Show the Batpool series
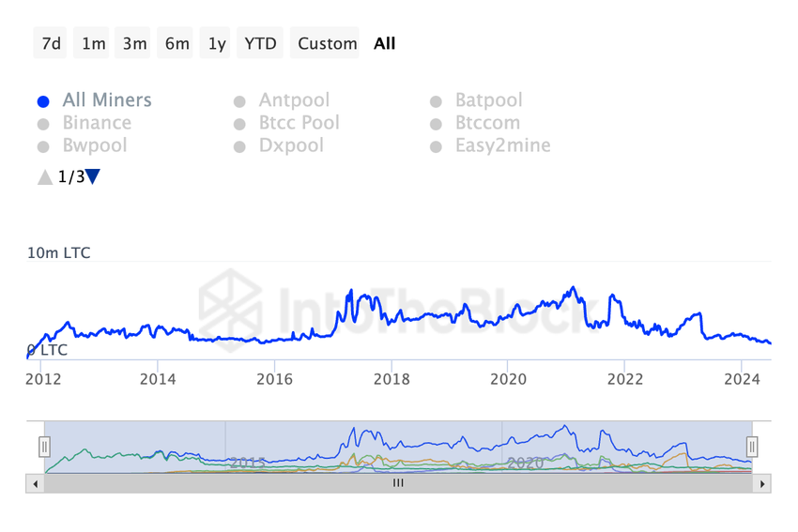This screenshot has height=532, width=798. (x=488, y=100)
